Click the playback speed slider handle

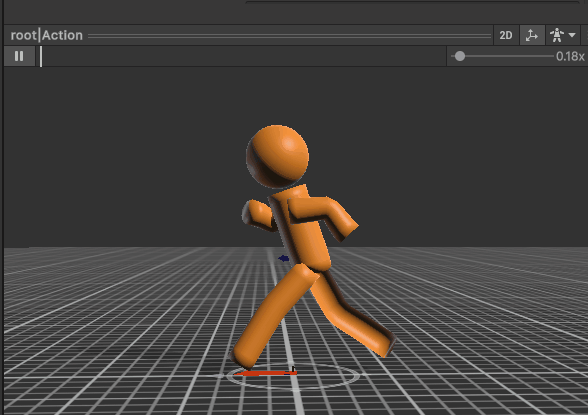(460, 56)
